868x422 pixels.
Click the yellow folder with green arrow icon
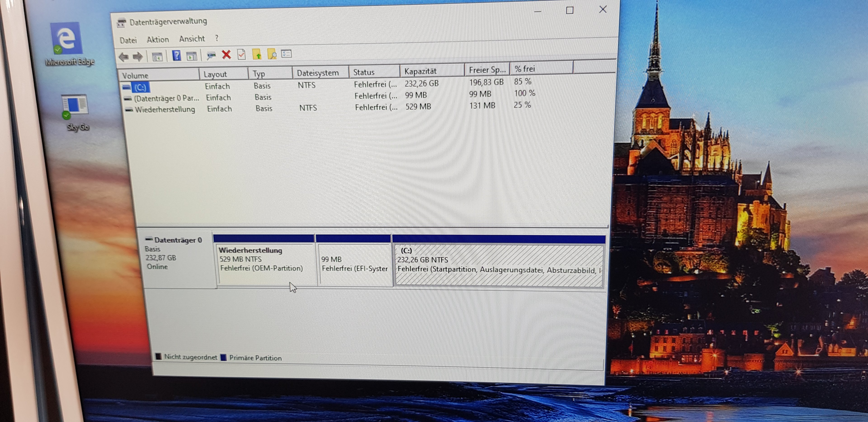[257, 54]
